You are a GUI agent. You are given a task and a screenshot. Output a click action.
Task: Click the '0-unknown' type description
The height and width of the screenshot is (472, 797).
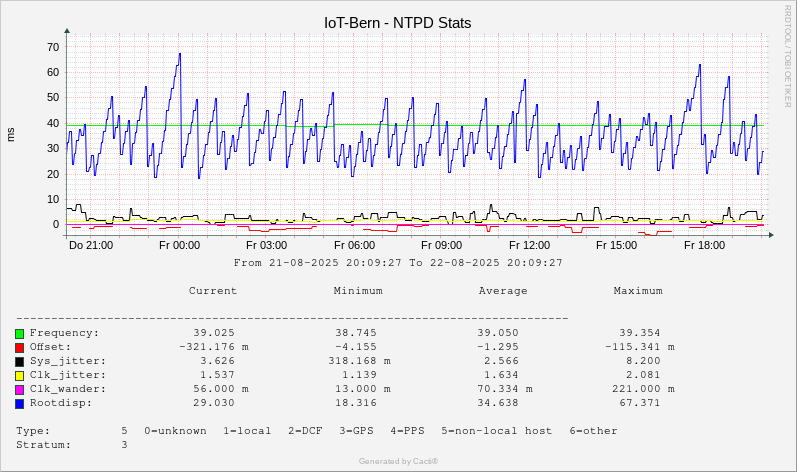pos(175,431)
